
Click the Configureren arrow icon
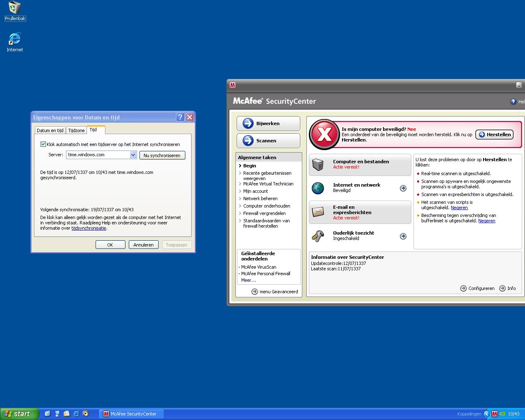pyautogui.click(x=463, y=288)
